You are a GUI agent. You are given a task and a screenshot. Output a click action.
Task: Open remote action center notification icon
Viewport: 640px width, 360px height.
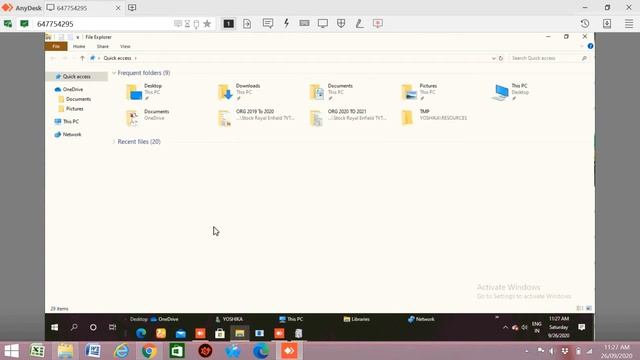click(x=582, y=327)
